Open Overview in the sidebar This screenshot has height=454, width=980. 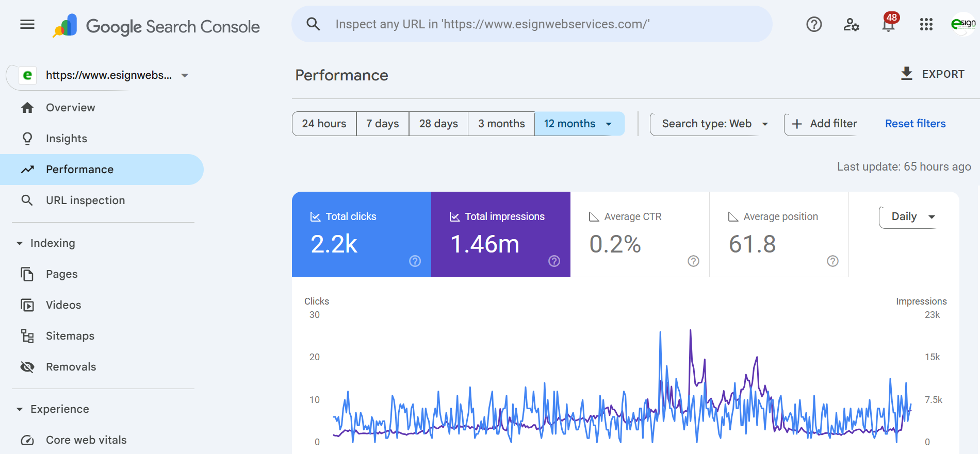[x=102, y=108]
